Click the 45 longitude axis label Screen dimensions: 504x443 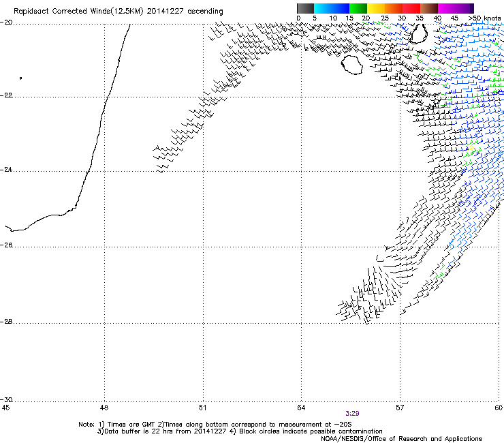pos(5,408)
